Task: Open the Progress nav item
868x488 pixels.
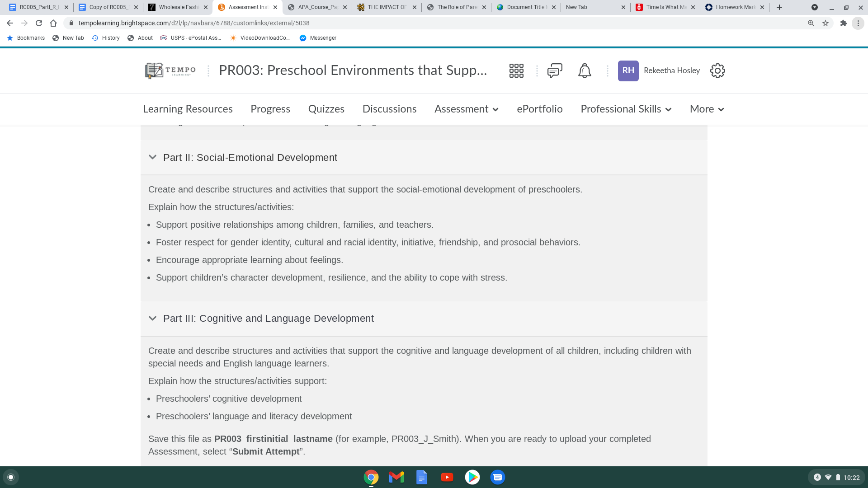Action: [x=270, y=109]
